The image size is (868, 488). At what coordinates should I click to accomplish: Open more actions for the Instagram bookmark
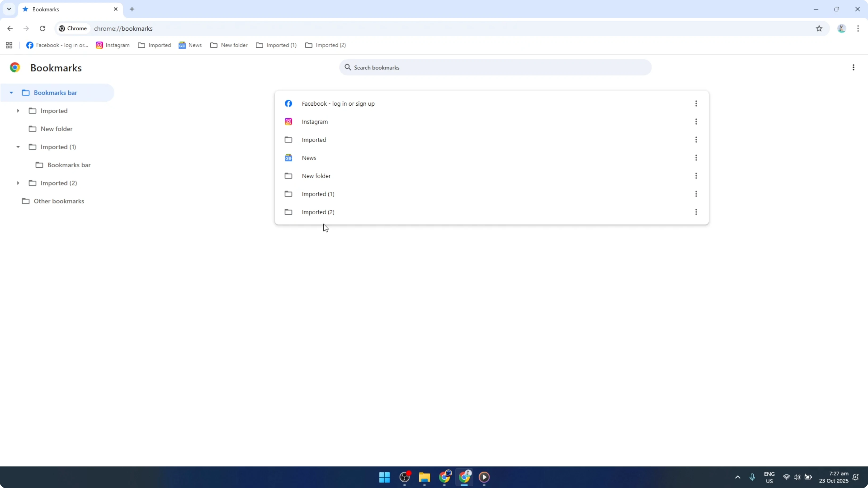click(696, 122)
